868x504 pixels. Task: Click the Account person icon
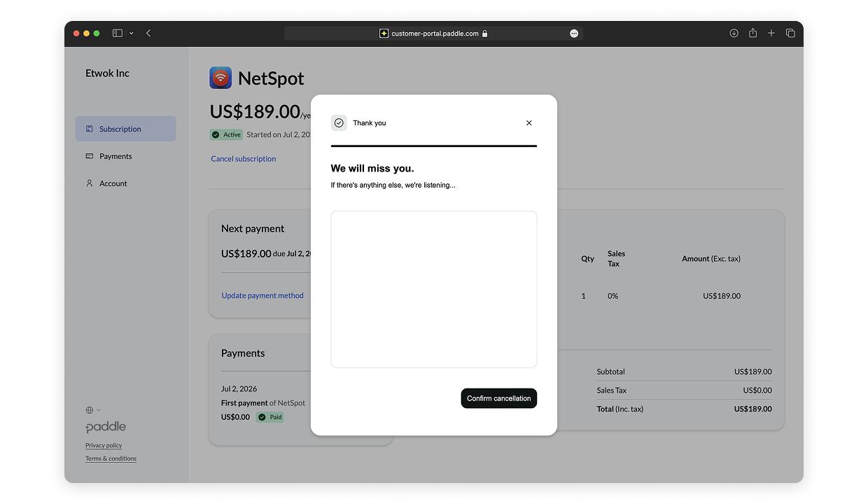tap(90, 183)
